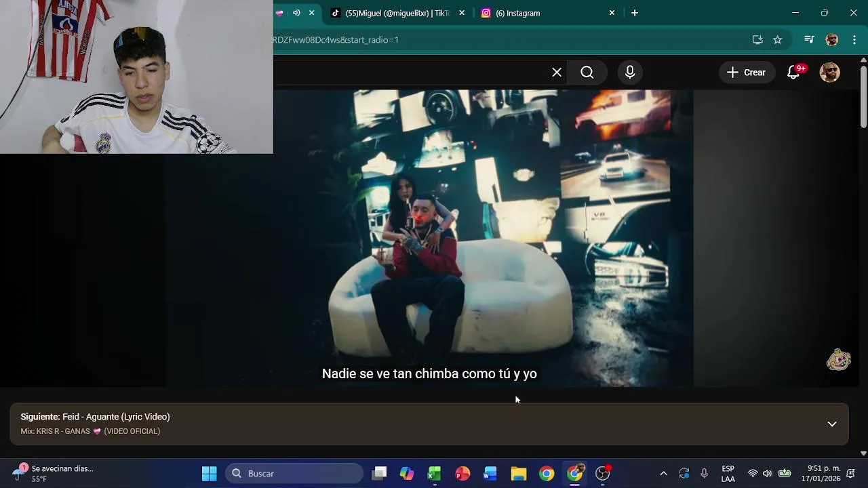This screenshot has height=488, width=868.
Task: Click the taskbar Buscar search box
Action: [294, 474]
